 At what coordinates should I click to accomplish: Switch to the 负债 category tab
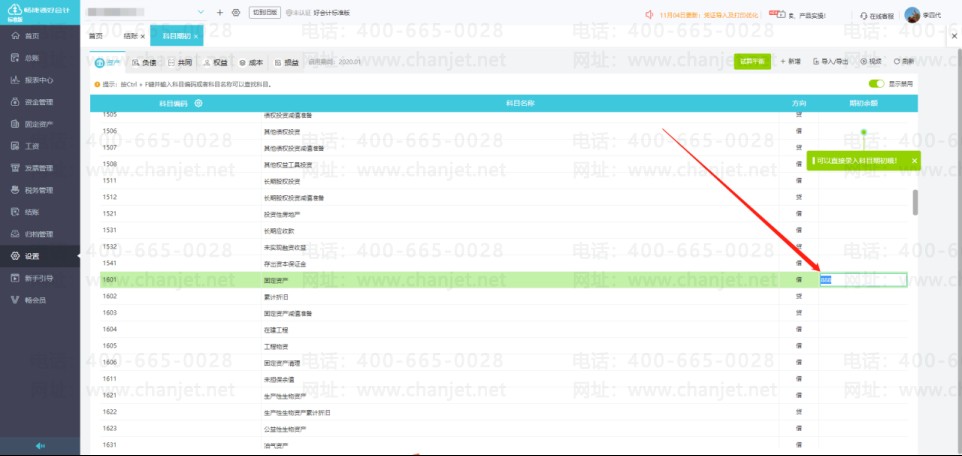[x=144, y=62]
